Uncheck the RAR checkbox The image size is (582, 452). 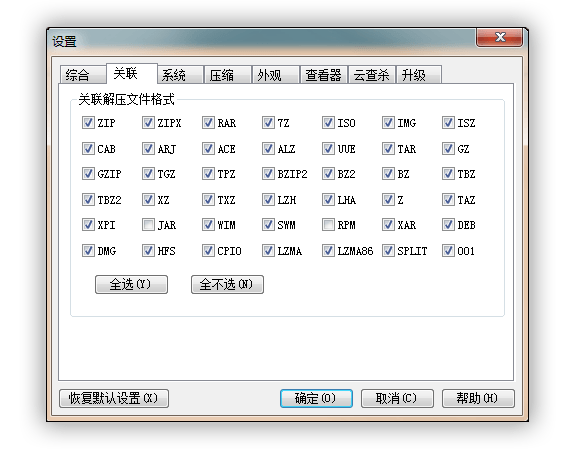(208, 123)
